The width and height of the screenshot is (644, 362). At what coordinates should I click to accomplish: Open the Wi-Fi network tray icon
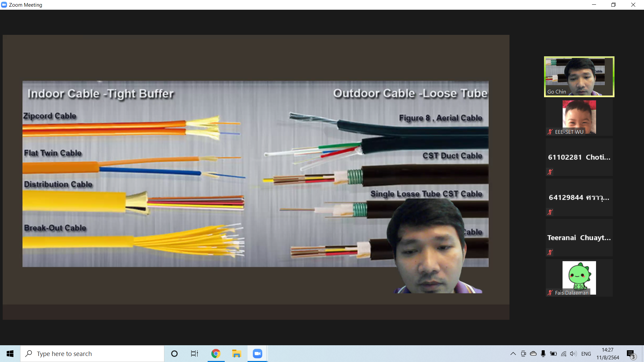click(563, 354)
